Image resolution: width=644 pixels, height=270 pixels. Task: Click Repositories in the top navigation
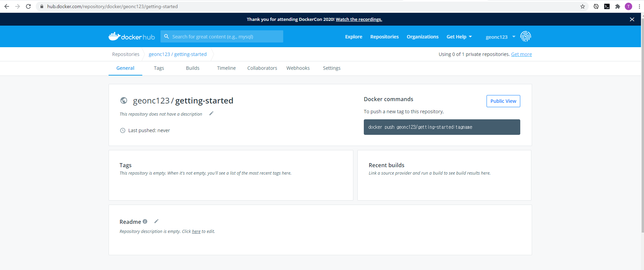[x=384, y=37]
